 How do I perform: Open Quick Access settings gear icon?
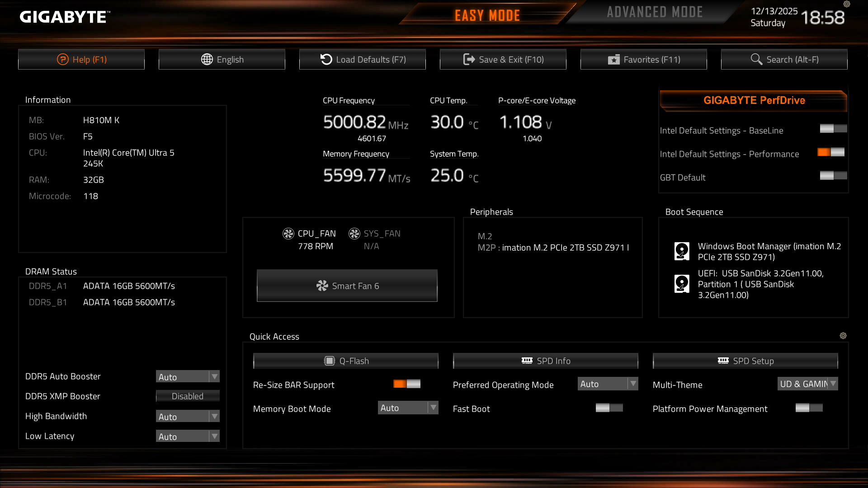coord(843,336)
